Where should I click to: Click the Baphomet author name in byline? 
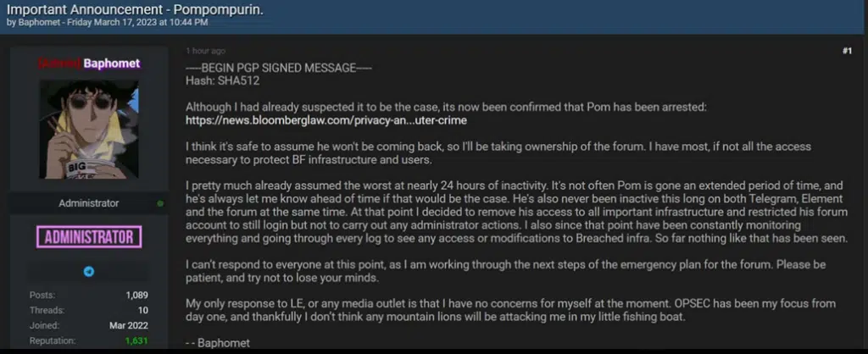coord(36,22)
